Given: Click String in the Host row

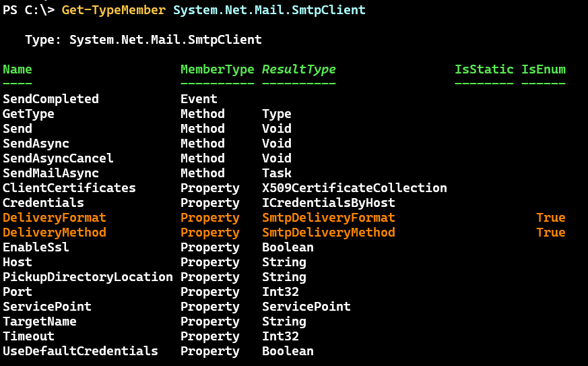Looking at the screenshot, I should [284, 262].
